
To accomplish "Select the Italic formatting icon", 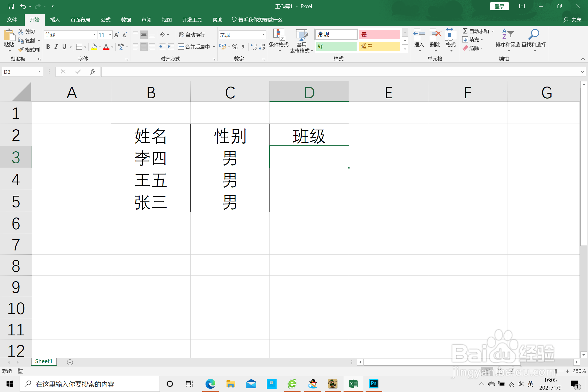I will (56, 47).
